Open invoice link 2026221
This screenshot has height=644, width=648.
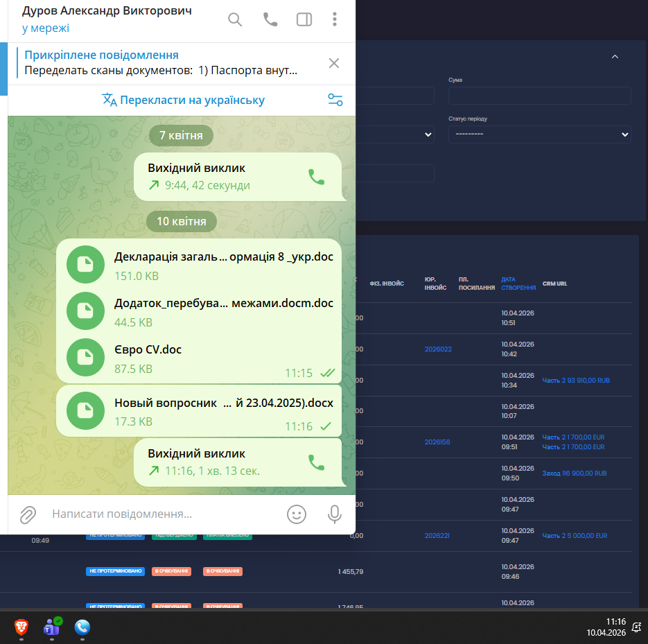click(x=437, y=536)
